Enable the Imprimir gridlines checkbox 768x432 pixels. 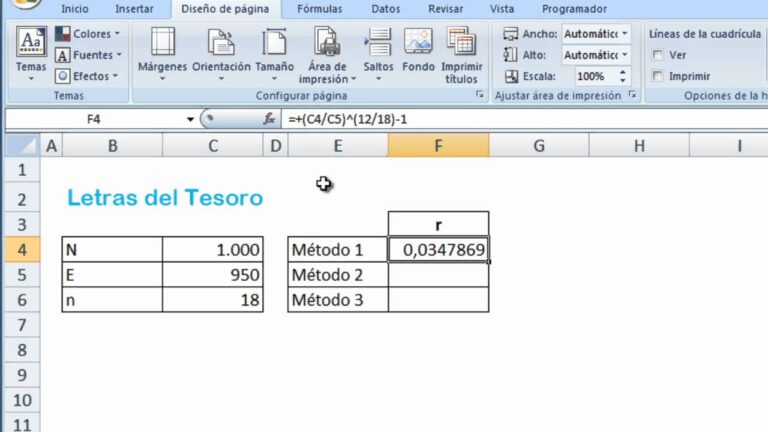tap(657, 76)
